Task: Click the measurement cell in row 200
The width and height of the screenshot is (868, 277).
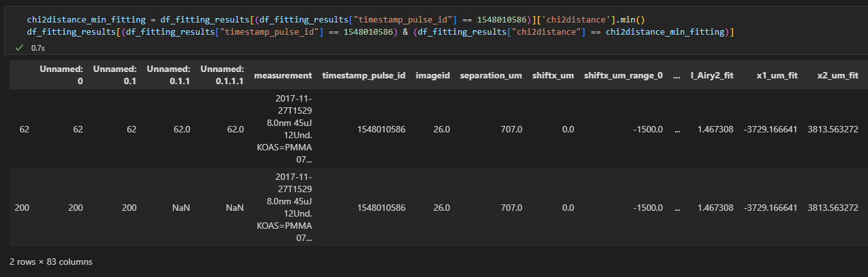Action: coord(283,208)
